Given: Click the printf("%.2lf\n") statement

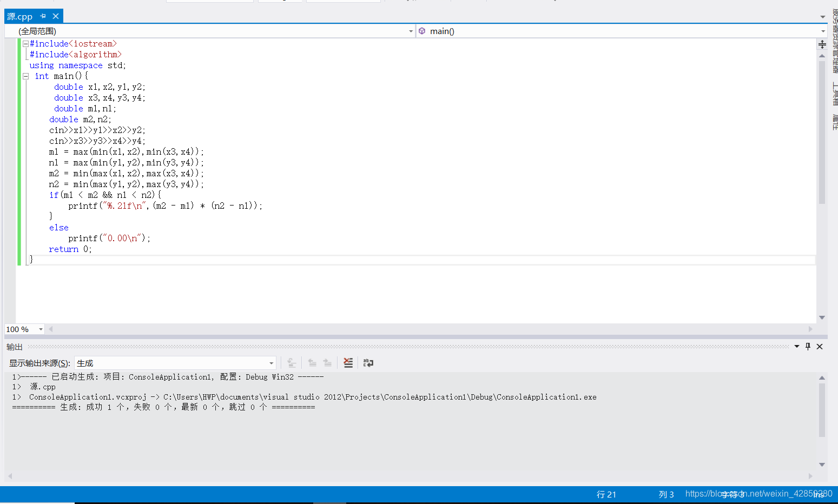Looking at the screenshot, I should [x=165, y=206].
